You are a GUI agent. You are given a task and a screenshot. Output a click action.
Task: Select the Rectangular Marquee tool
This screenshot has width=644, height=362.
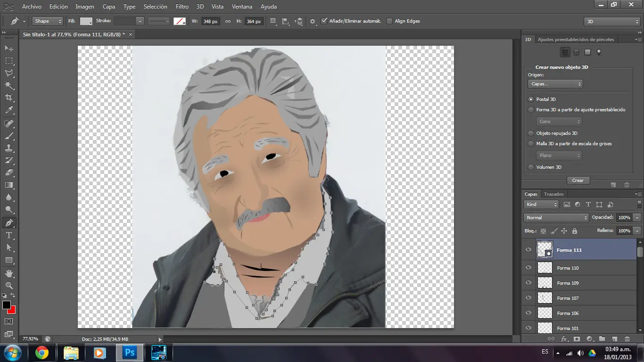pyautogui.click(x=9, y=61)
